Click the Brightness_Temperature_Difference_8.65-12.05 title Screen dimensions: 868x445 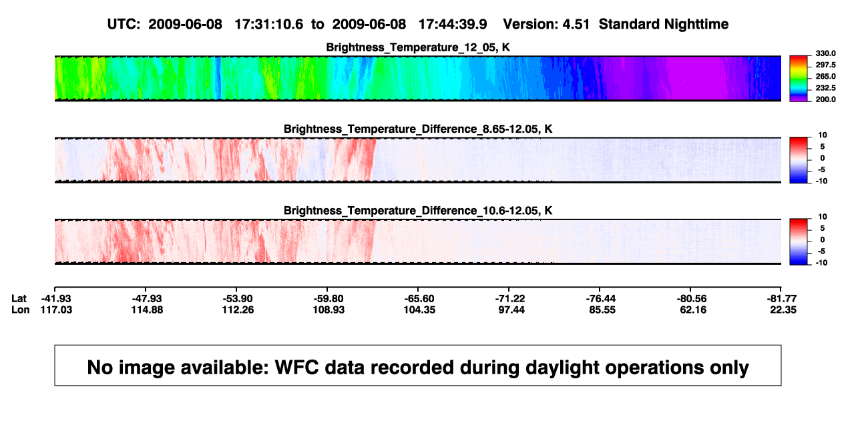pos(418,129)
